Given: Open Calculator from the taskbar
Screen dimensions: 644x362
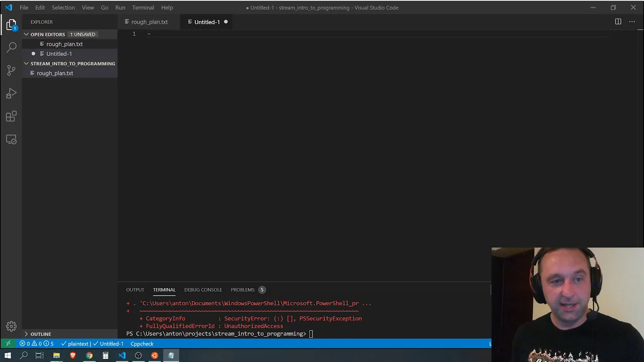Looking at the screenshot, I should click(106, 355).
